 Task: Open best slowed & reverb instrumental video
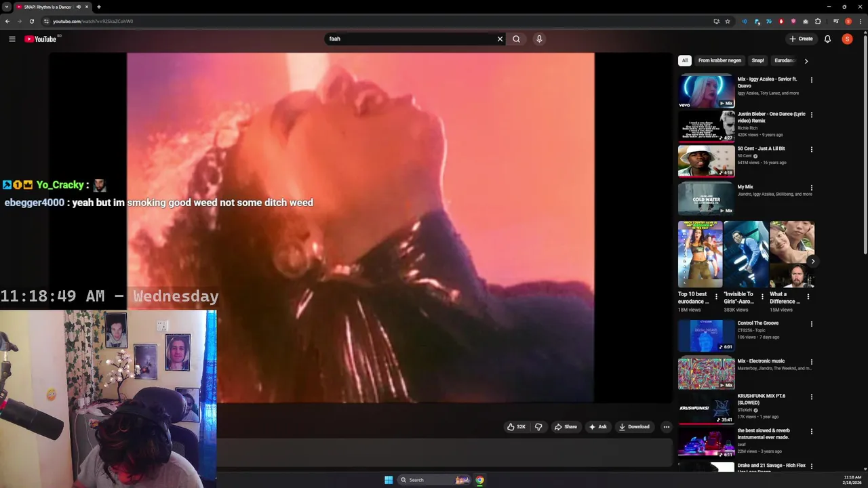coord(764,434)
